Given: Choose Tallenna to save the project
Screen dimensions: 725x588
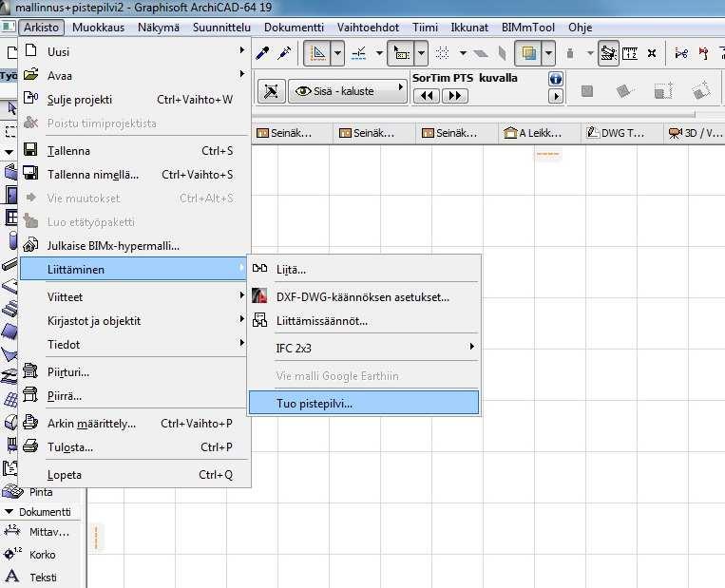Looking at the screenshot, I should 134,151.
